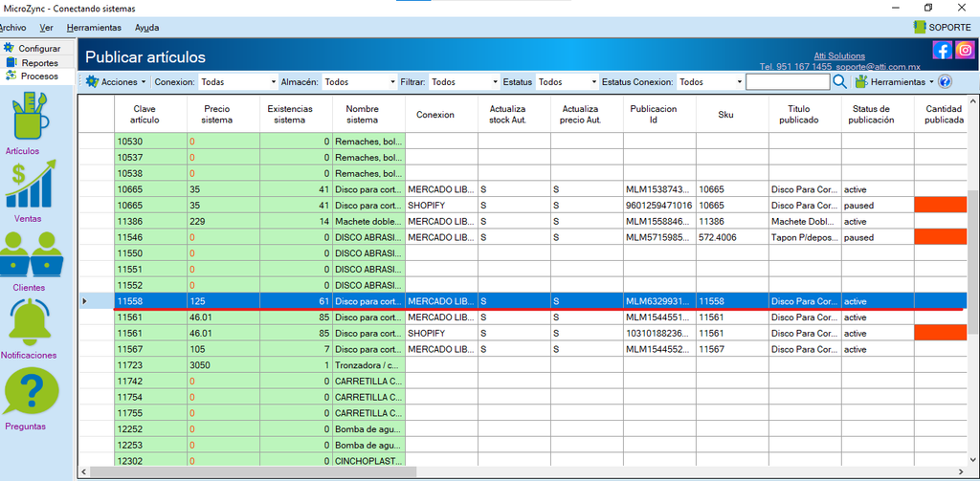Click the price cell 3050
The image size is (980, 481).
click(223, 364)
